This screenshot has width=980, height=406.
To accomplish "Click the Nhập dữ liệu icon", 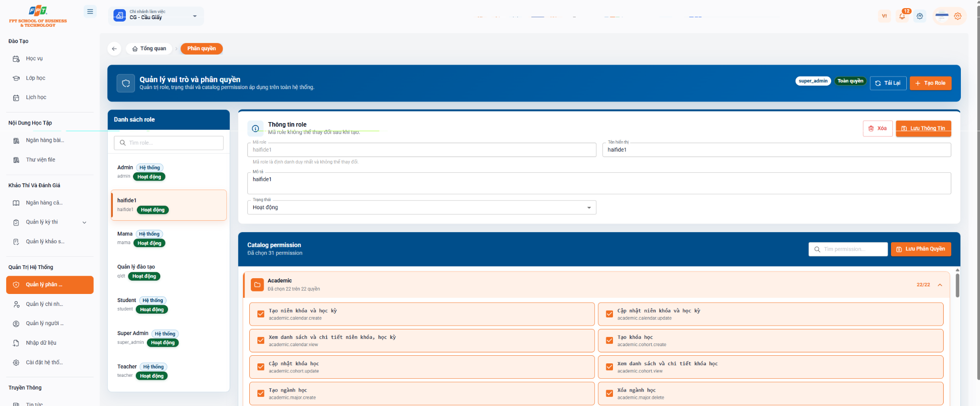I will point(16,343).
